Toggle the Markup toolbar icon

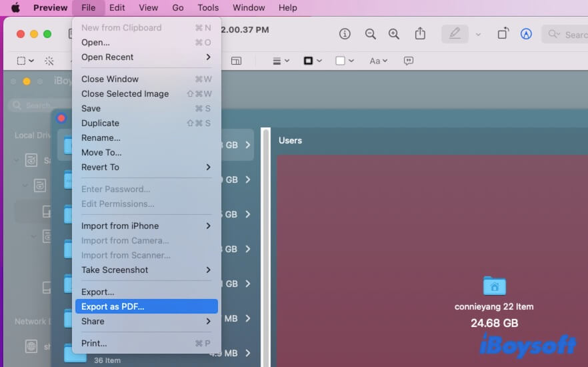coord(526,34)
